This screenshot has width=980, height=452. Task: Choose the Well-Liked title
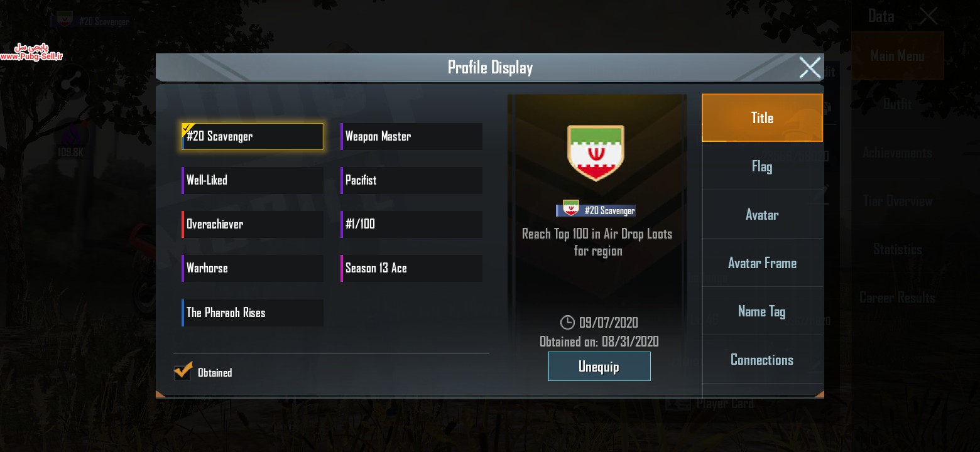(253, 180)
